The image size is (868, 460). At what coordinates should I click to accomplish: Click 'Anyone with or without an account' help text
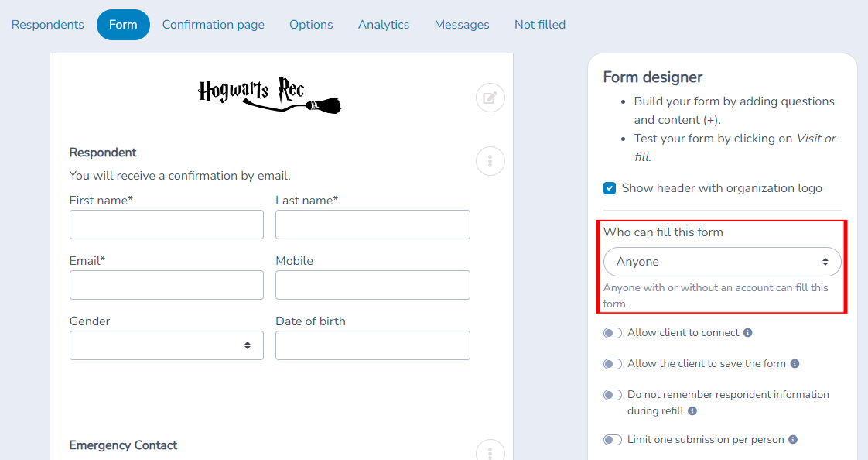click(716, 295)
